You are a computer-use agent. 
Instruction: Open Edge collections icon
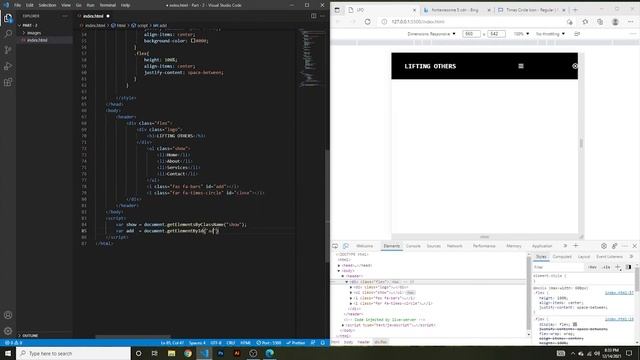(600, 22)
